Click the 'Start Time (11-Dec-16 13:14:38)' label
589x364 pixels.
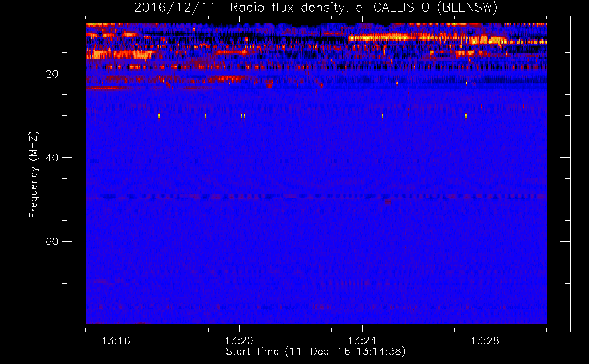pos(316,352)
